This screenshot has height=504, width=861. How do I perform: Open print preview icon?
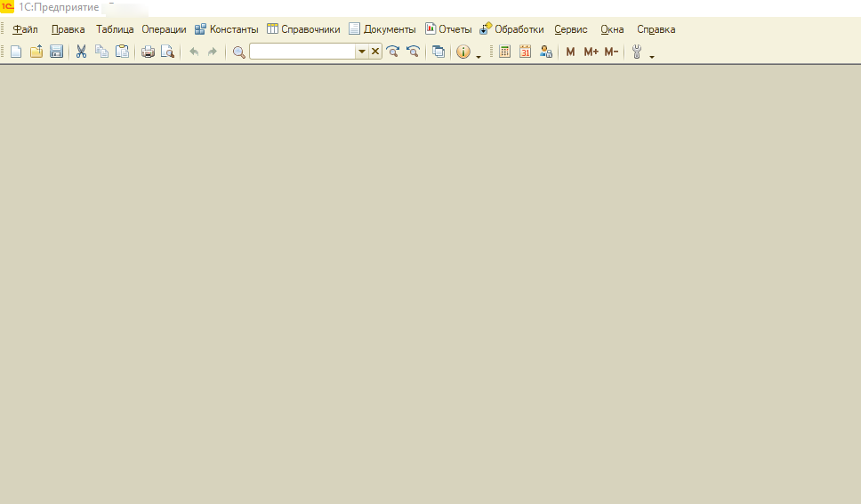167,52
